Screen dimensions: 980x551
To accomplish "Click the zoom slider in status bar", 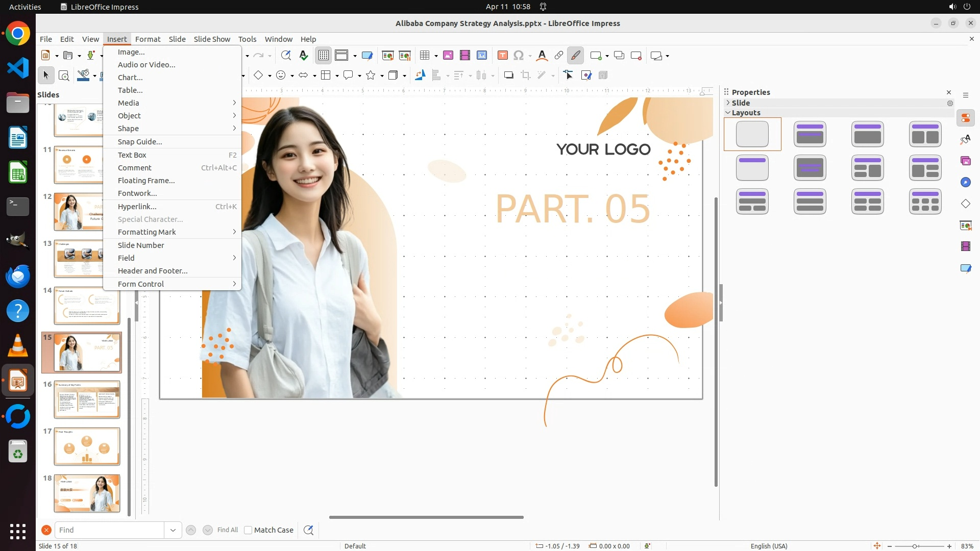I will coord(915,546).
